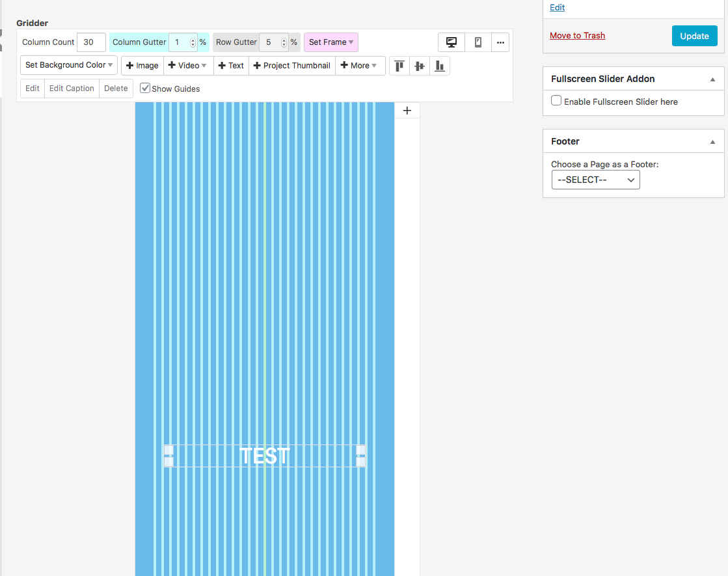The height and width of the screenshot is (576, 728).
Task: Collapse the Fullscreen Slider Addon panel
Action: [712, 79]
